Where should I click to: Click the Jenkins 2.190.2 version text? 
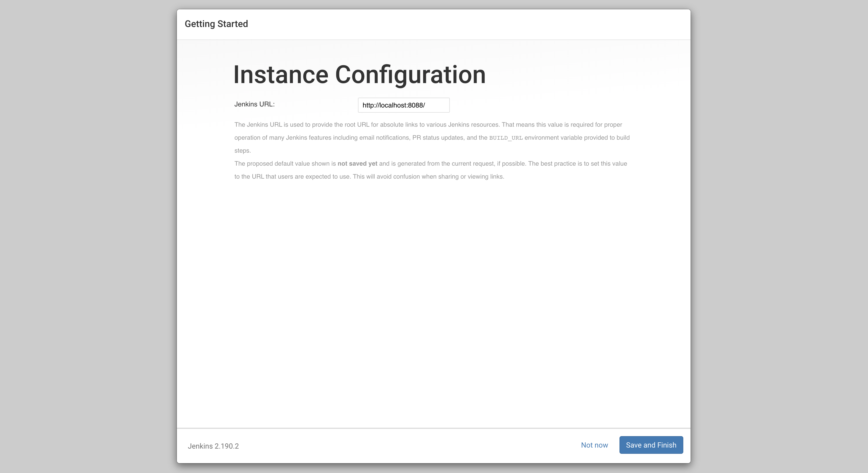(x=213, y=446)
